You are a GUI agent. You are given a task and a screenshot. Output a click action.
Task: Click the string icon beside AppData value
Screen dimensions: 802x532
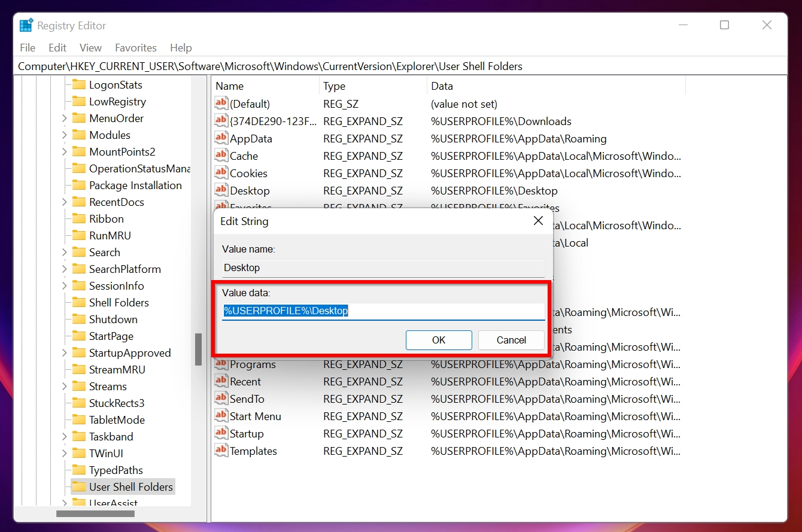pos(221,138)
